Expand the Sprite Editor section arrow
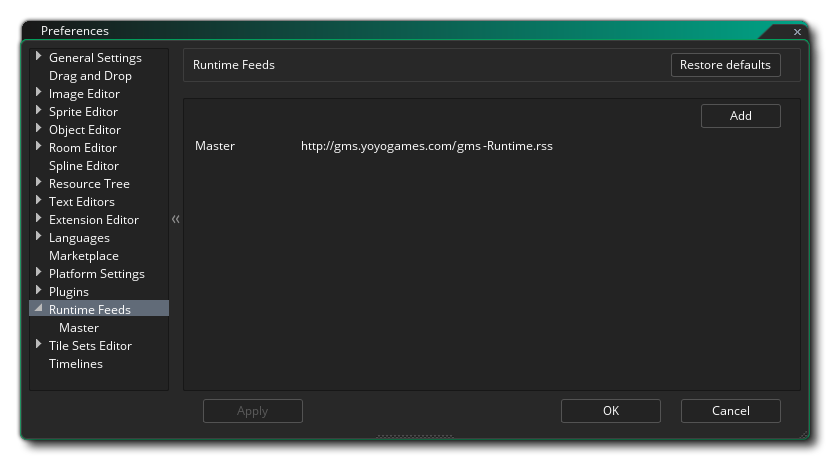The width and height of the screenshot is (830, 460). click(x=39, y=111)
